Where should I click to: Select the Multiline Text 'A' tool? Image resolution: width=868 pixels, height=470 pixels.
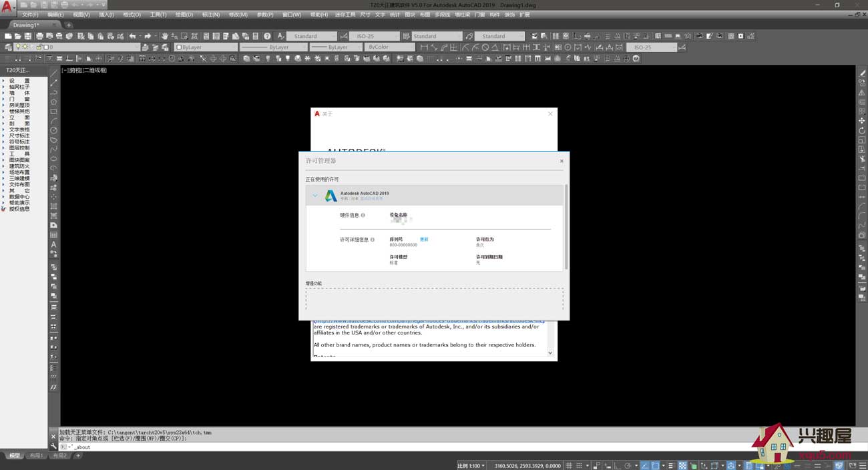(53, 244)
